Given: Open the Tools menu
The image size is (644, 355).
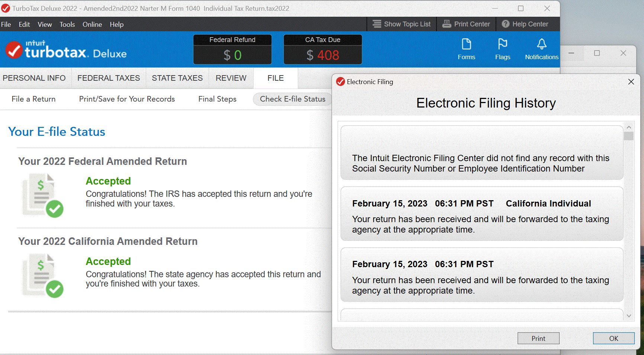Looking at the screenshot, I should 67,24.
